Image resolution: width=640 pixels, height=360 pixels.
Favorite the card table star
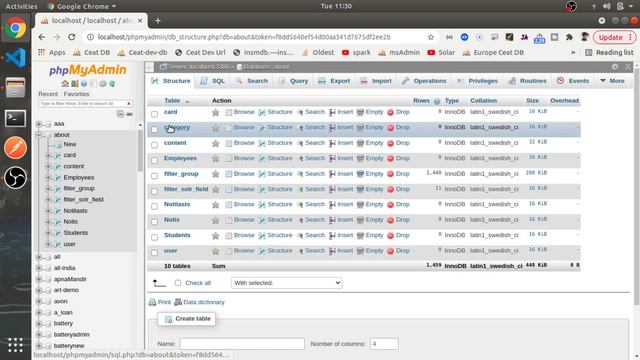pos(216,112)
